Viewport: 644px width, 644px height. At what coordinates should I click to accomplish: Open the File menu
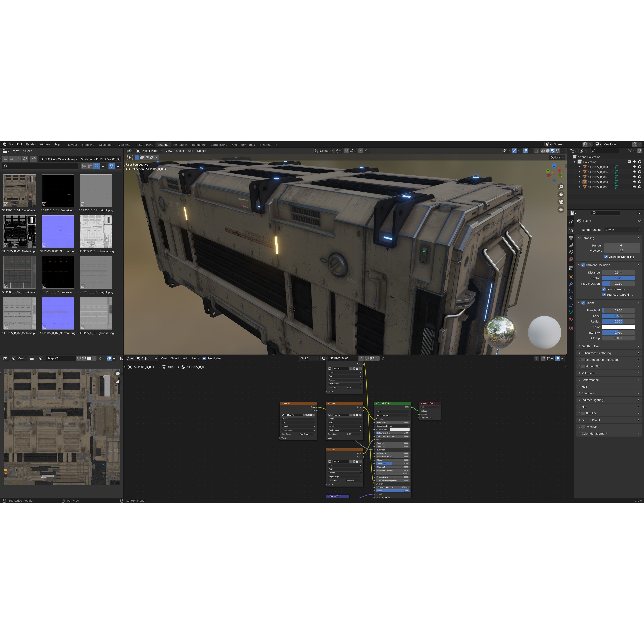tap(11, 145)
